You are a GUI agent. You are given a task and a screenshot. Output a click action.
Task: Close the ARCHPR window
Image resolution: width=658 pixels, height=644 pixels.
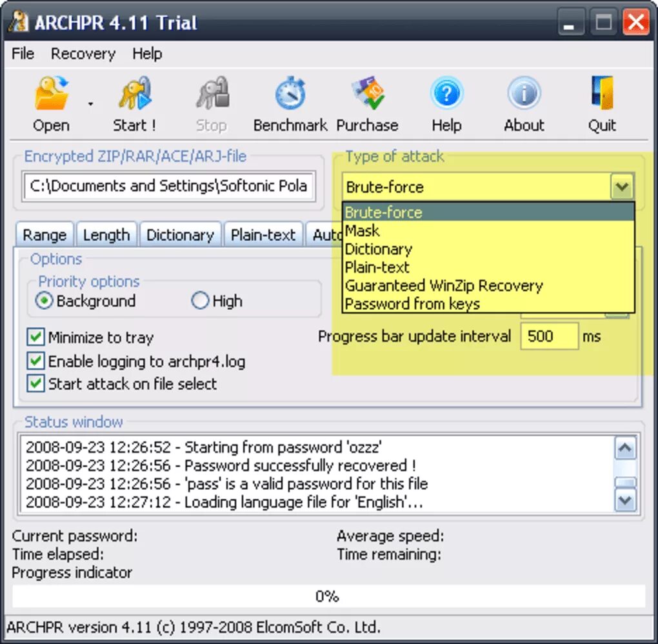click(x=636, y=22)
